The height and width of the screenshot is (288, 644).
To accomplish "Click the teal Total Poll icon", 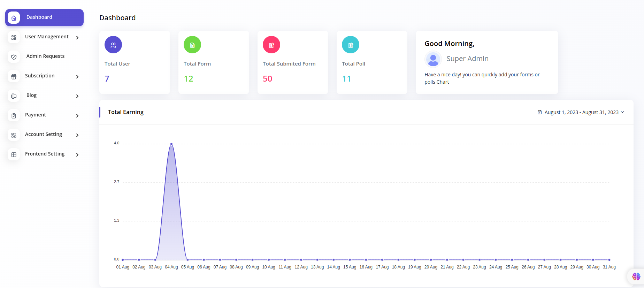I will coord(351,45).
